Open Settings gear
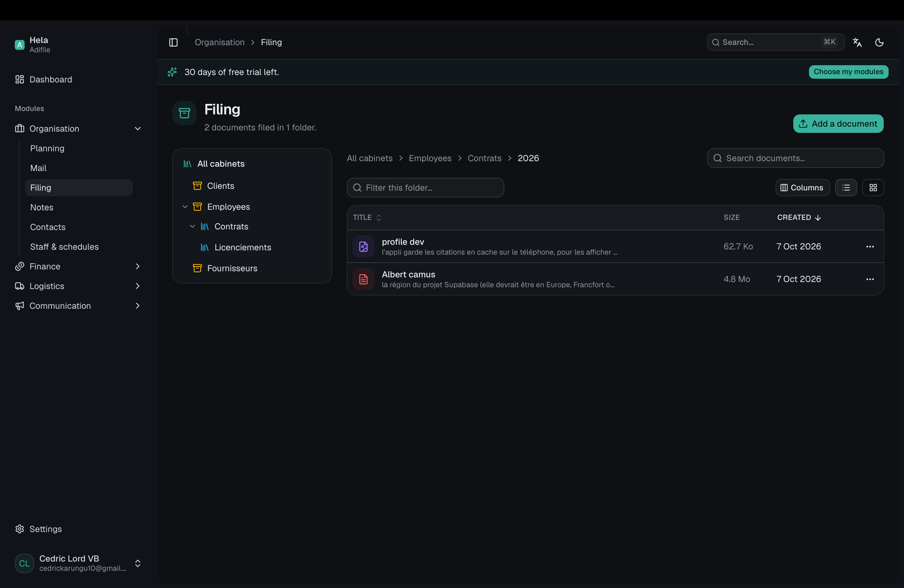Viewport: 904px width, 588px height. [x=78, y=529]
